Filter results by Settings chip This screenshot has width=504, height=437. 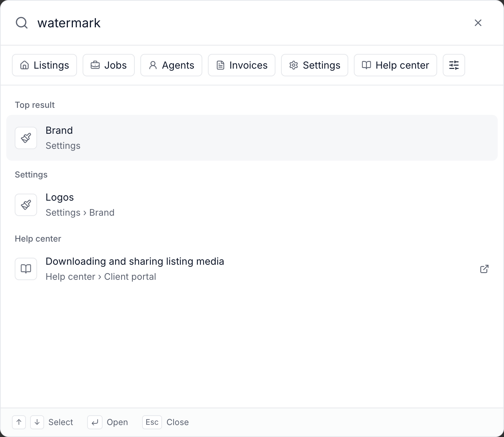pyautogui.click(x=315, y=65)
